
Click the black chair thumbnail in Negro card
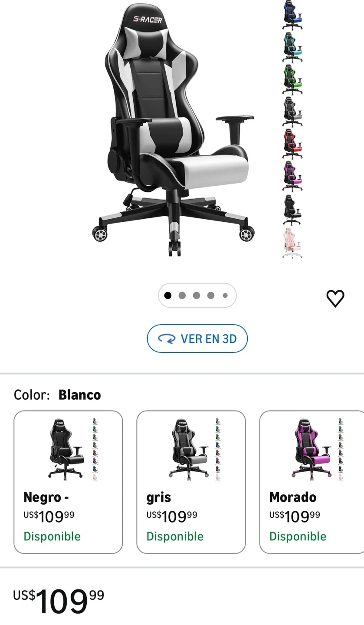[x=66, y=449]
